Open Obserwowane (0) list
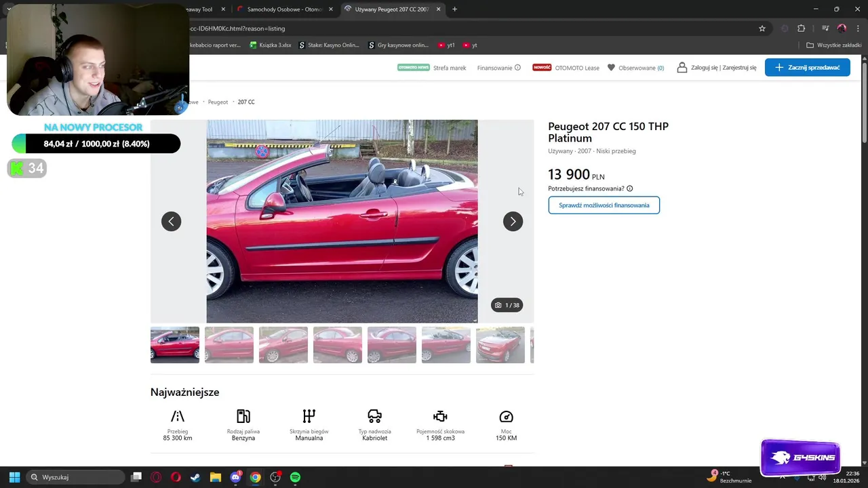This screenshot has height=488, width=868. [x=642, y=68]
